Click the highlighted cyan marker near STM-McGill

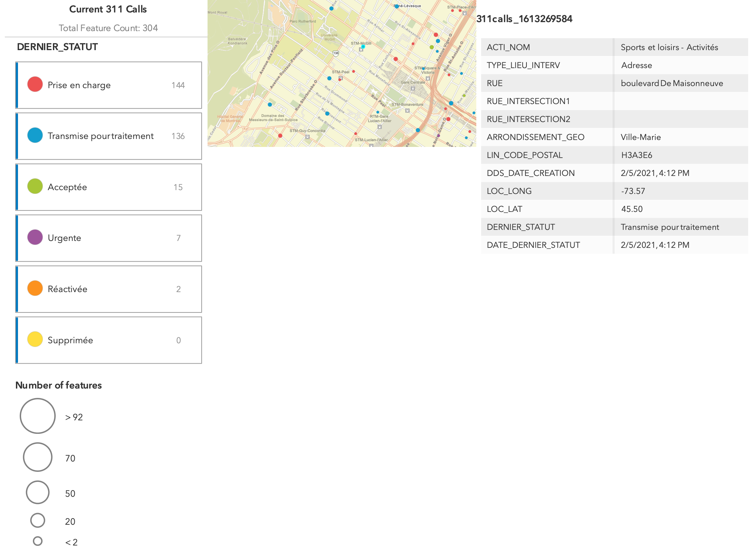363,46
